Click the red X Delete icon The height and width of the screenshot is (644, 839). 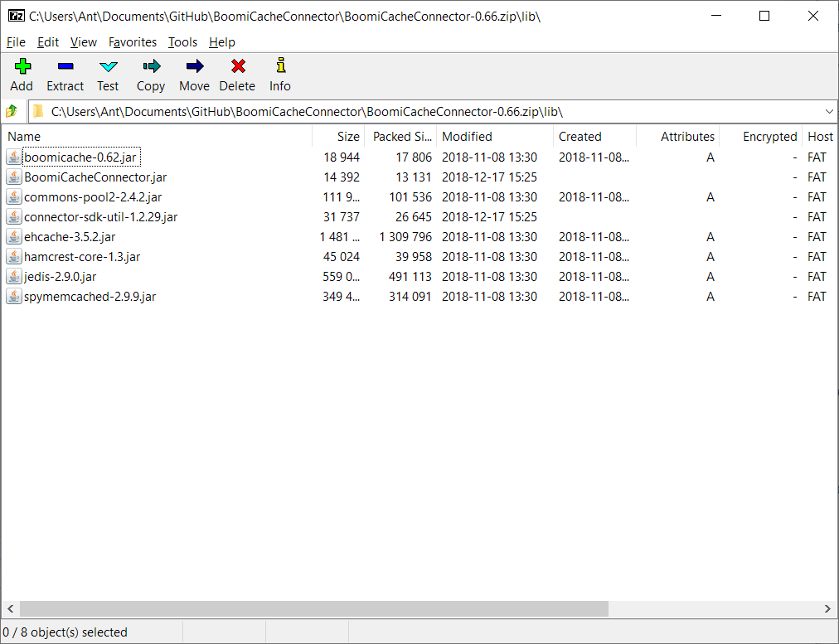pos(238,66)
